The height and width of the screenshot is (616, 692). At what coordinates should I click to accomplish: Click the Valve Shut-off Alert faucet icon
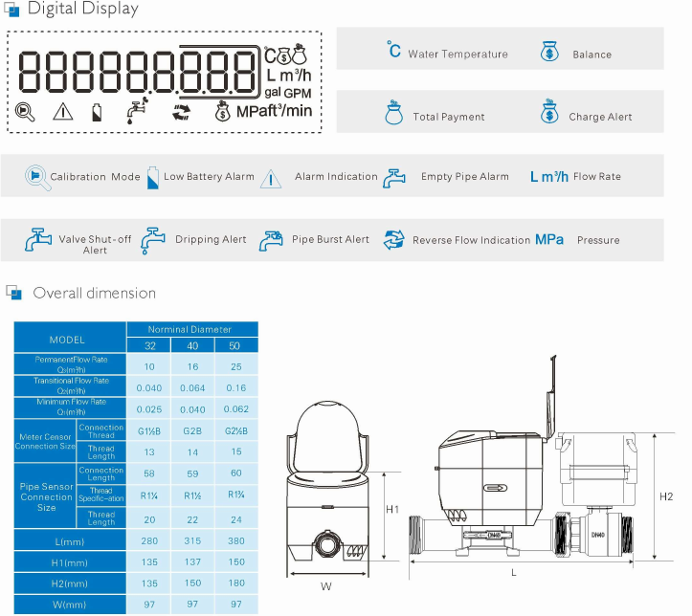(38, 239)
